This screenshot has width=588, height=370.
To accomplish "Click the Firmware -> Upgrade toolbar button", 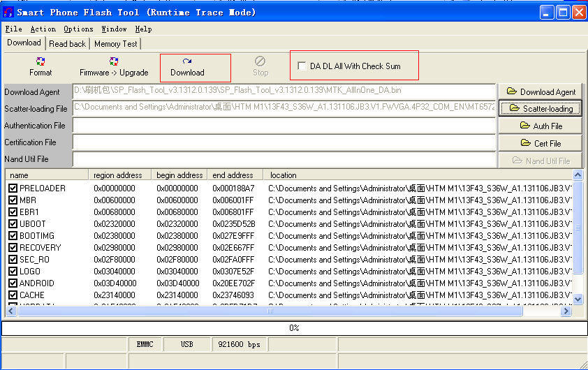I will 114,67.
